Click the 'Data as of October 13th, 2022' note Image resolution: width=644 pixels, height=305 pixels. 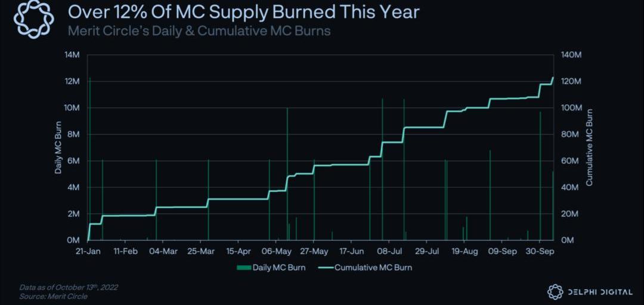[68, 287]
